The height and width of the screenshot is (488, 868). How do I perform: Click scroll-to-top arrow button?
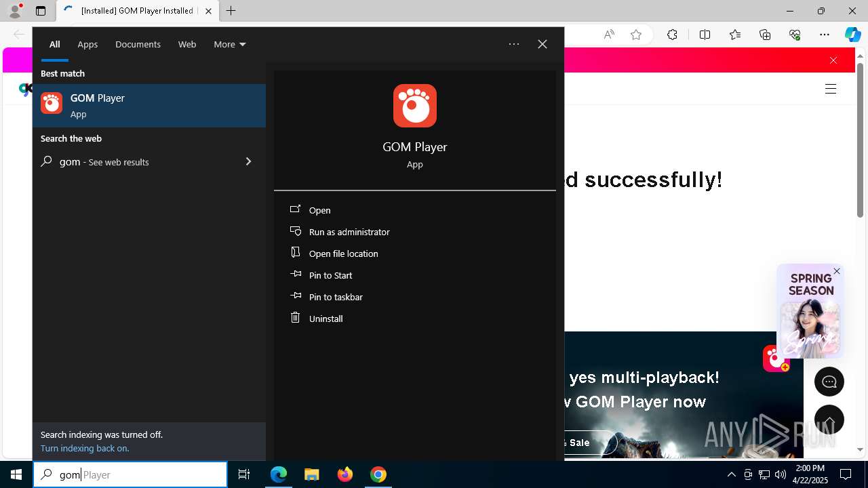(829, 420)
